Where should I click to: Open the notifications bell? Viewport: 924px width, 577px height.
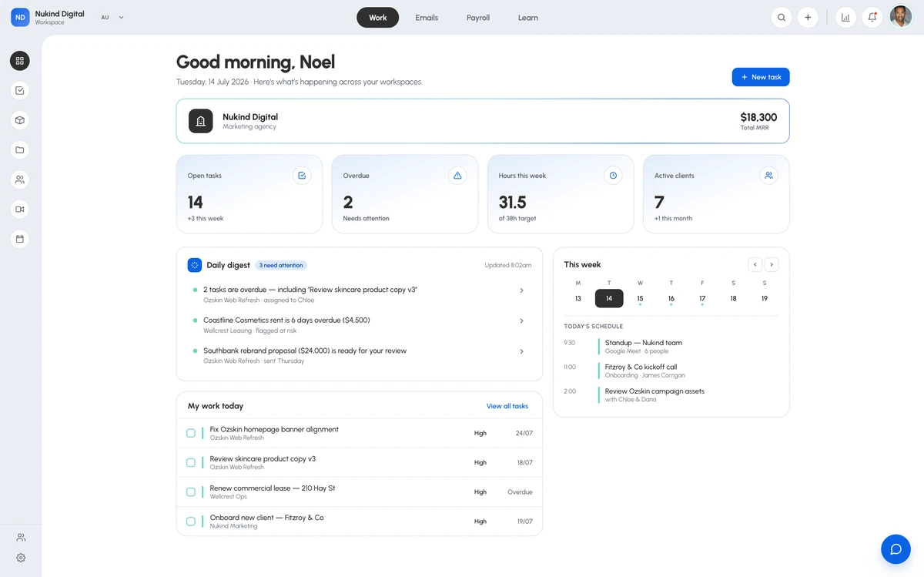point(872,17)
